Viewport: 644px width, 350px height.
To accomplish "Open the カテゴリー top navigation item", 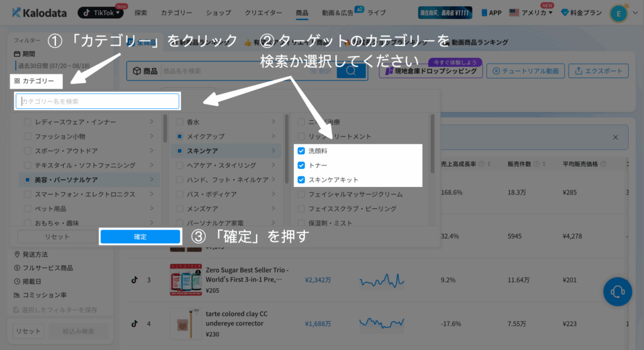I will coord(176,13).
